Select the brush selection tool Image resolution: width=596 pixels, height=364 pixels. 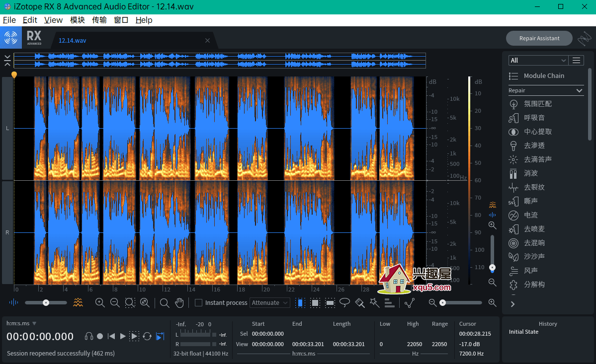[359, 302]
